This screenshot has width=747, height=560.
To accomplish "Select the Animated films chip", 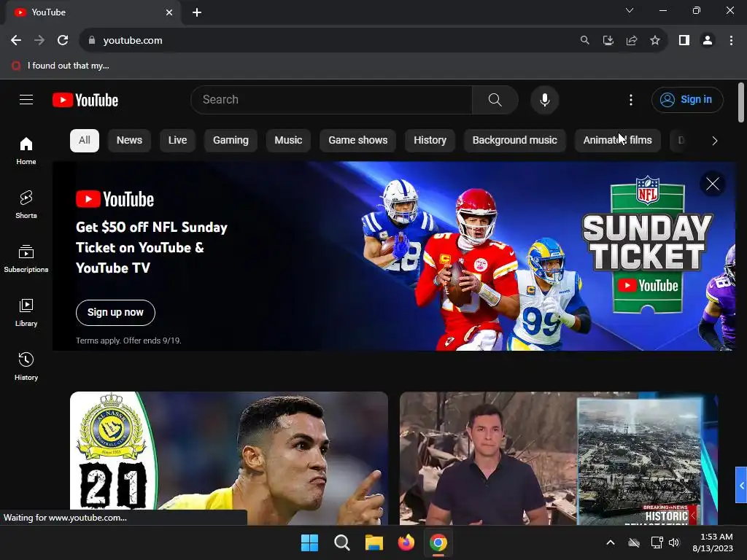I will pos(617,141).
